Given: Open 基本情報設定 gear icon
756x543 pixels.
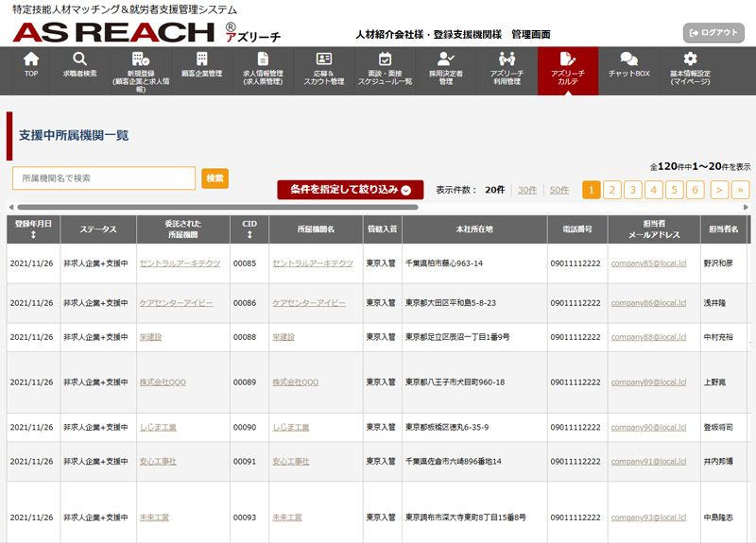Looking at the screenshot, I should pos(690,59).
